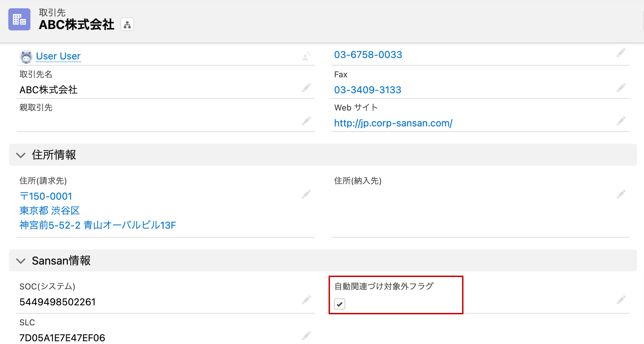Click the change owner icon beside User User

pyautogui.click(x=306, y=56)
